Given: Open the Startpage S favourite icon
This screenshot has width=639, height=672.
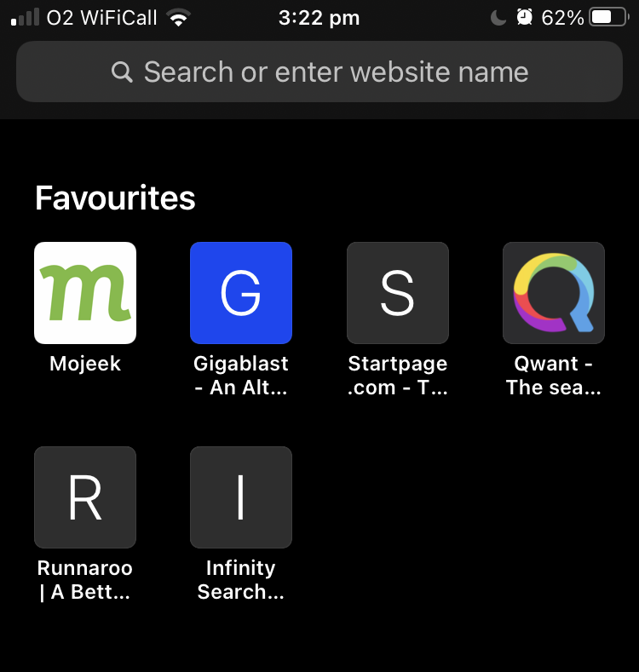Looking at the screenshot, I should [x=398, y=293].
